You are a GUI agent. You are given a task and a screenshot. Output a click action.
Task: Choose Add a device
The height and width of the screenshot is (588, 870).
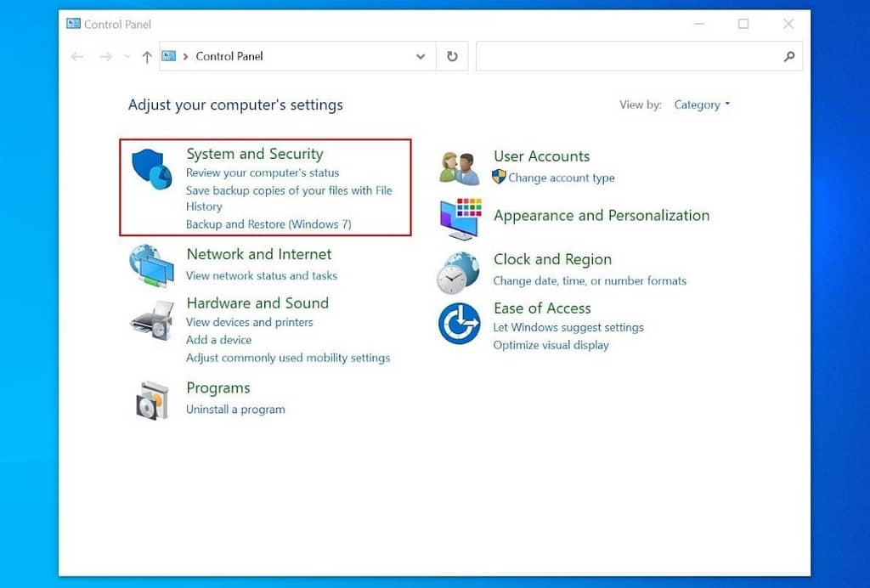[x=218, y=340]
